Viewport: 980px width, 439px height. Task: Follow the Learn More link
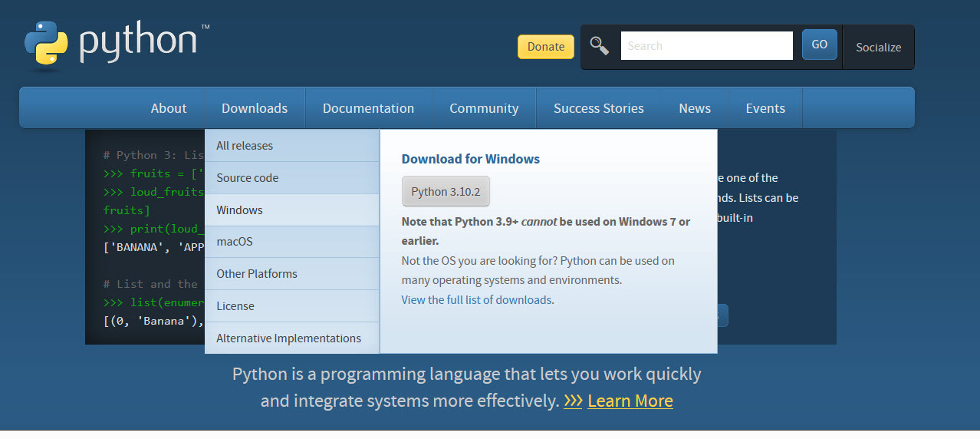coord(630,401)
